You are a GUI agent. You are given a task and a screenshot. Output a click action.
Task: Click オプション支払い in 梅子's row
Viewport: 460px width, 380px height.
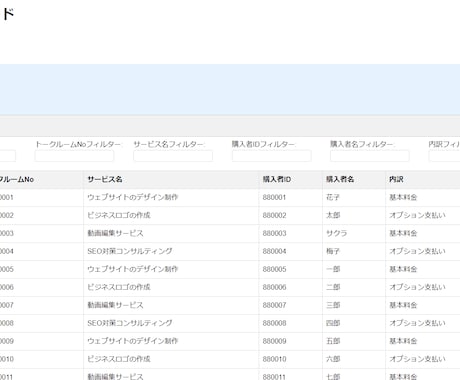417,251
